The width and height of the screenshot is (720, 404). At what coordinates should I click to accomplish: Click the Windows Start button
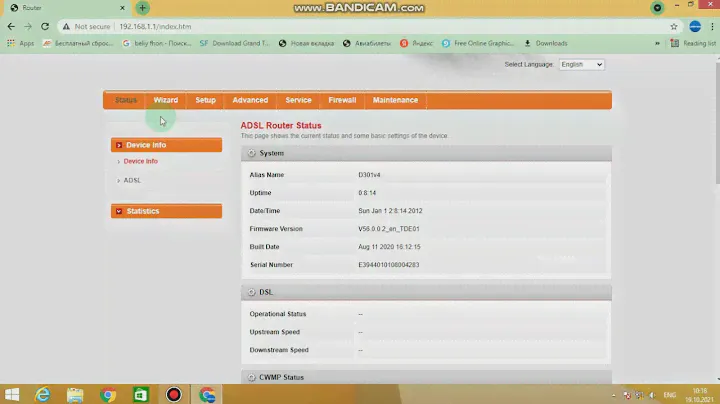click(x=12, y=394)
